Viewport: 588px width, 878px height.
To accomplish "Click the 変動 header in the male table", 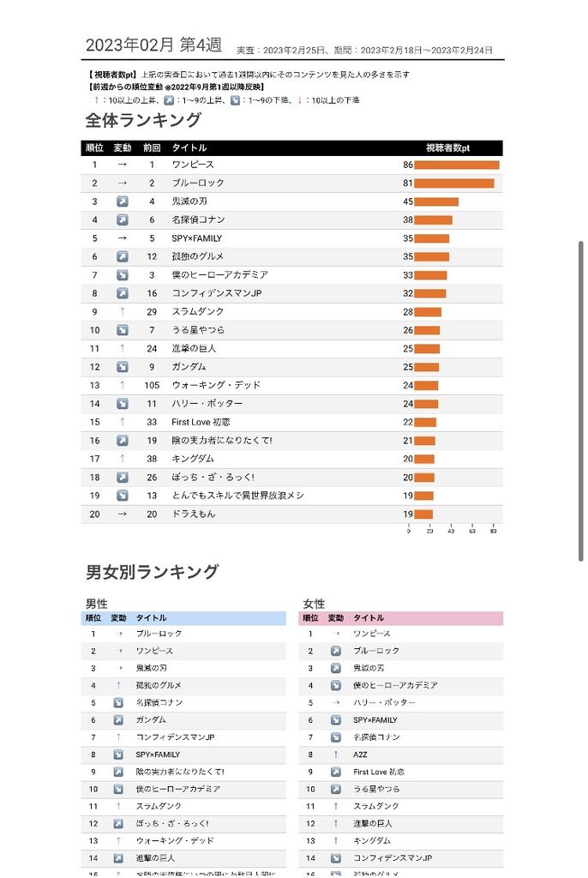I will coord(118,617).
